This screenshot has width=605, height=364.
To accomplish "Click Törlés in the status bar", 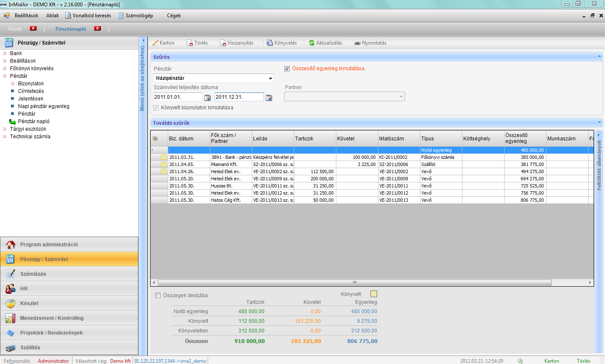I will (584, 361).
